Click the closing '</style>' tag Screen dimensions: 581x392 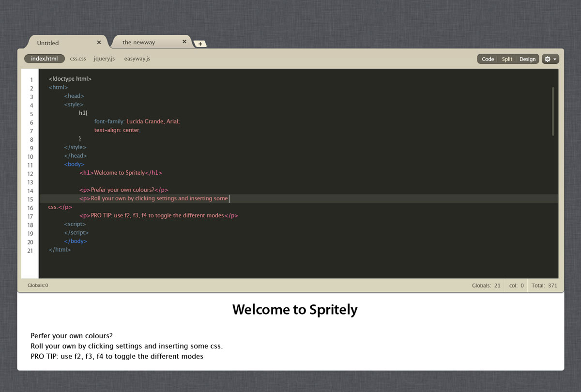point(75,147)
